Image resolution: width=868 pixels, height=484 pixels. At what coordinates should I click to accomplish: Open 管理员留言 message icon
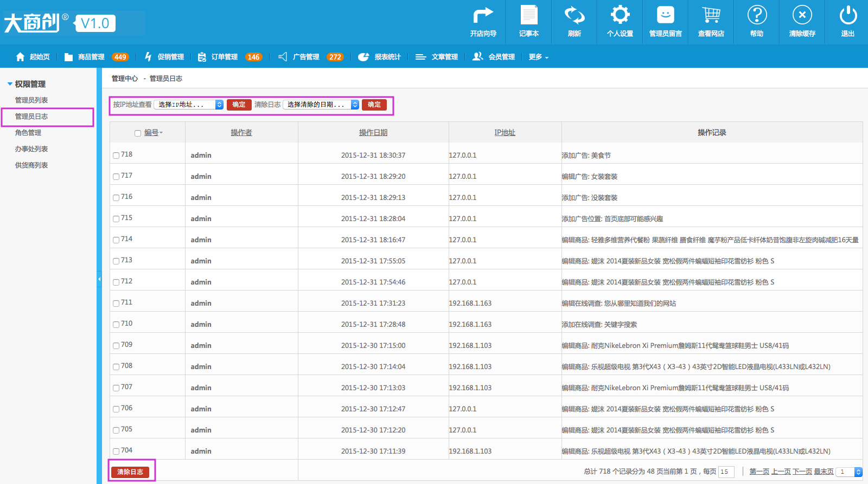(666, 15)
